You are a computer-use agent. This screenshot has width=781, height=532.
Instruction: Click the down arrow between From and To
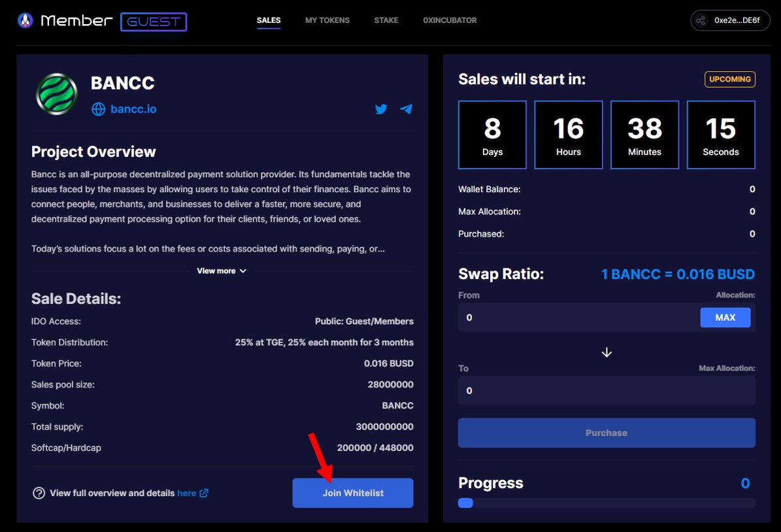(607, 353)
